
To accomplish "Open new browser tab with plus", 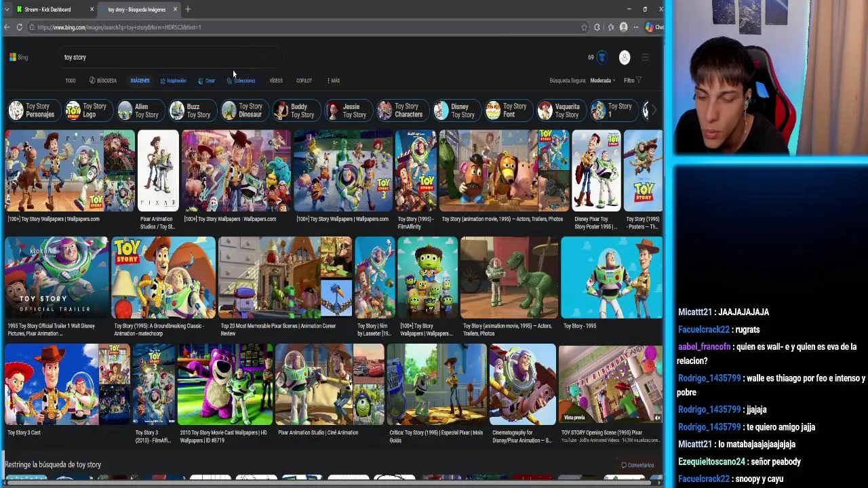I will click(x=188, y=9).
